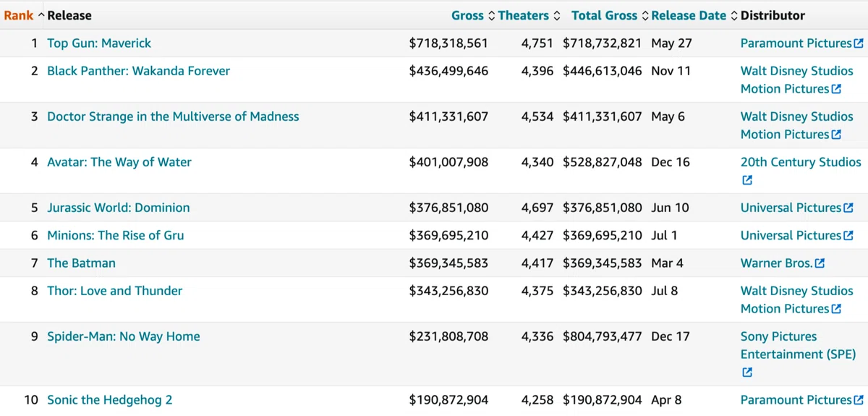Open Top Gun: Maverick release page

(x=99, y=43)
